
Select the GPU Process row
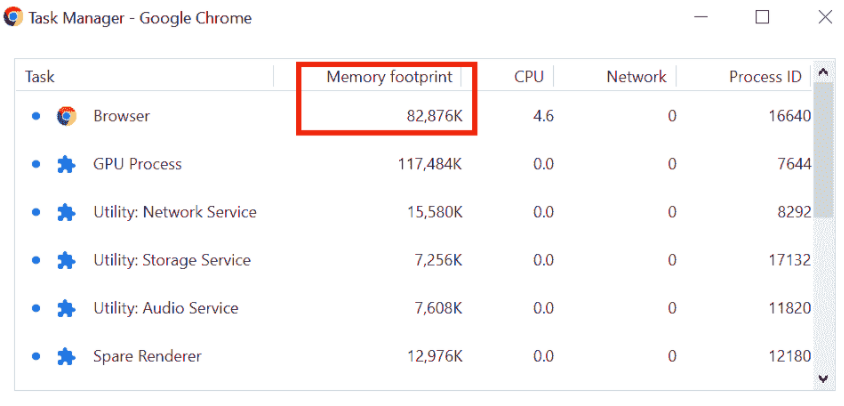[x=414, y=164]
